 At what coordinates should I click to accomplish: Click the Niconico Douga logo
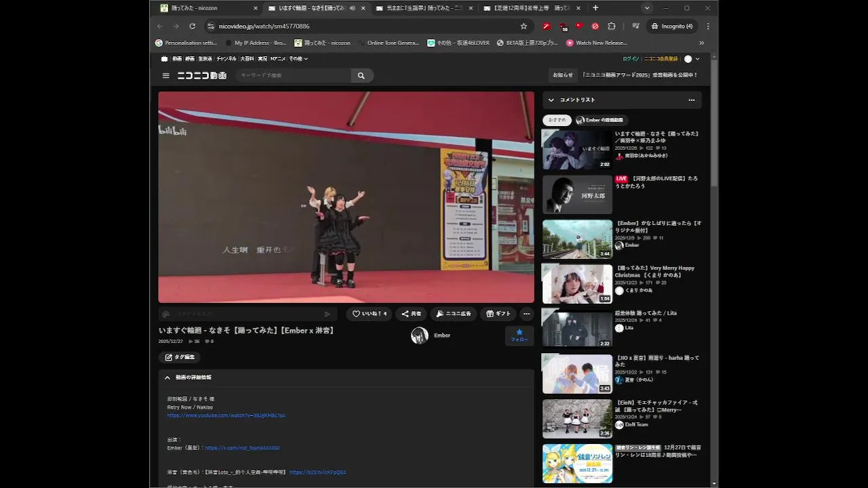pyautogui.click(x=202, y=76)
